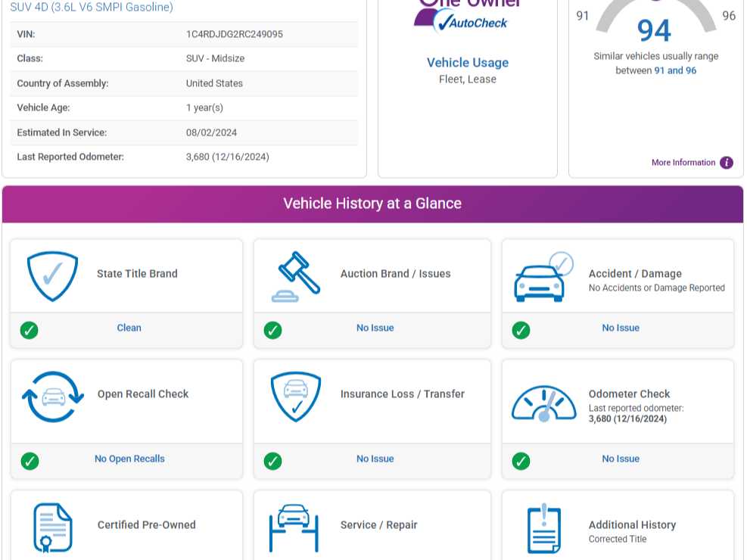Image resolution: width=747 pixels, height=560 pixels.
Task: Click the score gauge low value 91
Action: click(582, 16)
